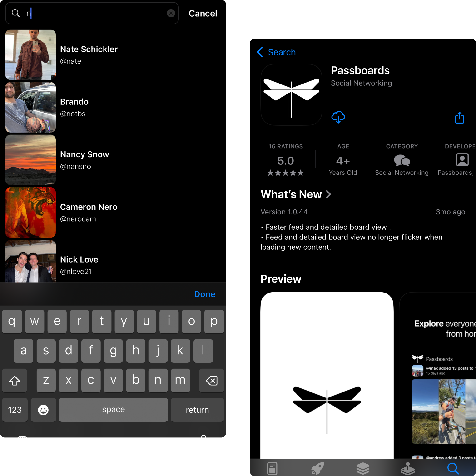Tap the space bar key
The width and height of the screenshot is (476, 476).
click(x=113, y=410)
